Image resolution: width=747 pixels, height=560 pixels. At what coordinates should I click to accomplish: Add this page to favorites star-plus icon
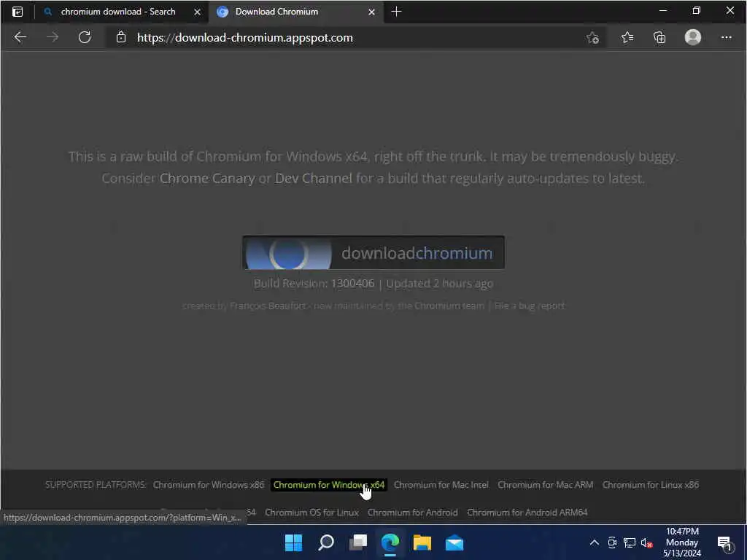click(592, 37)
